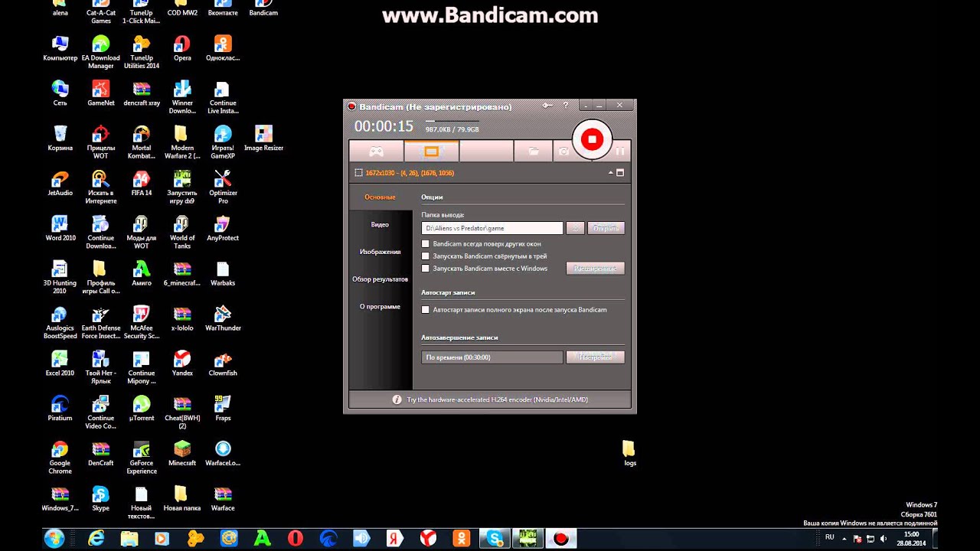Open the Видео settings tab

coord(380,225)
